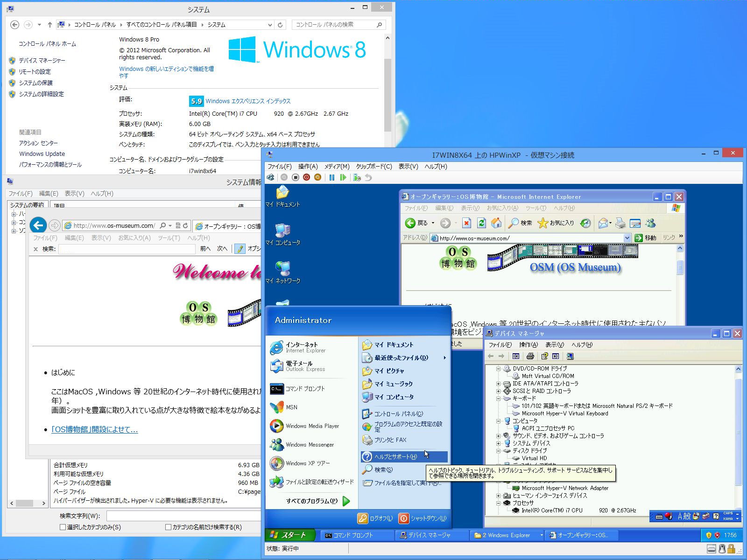Select Microsoft Hyper-V Virtual Keyboard device

coord(564,413)
